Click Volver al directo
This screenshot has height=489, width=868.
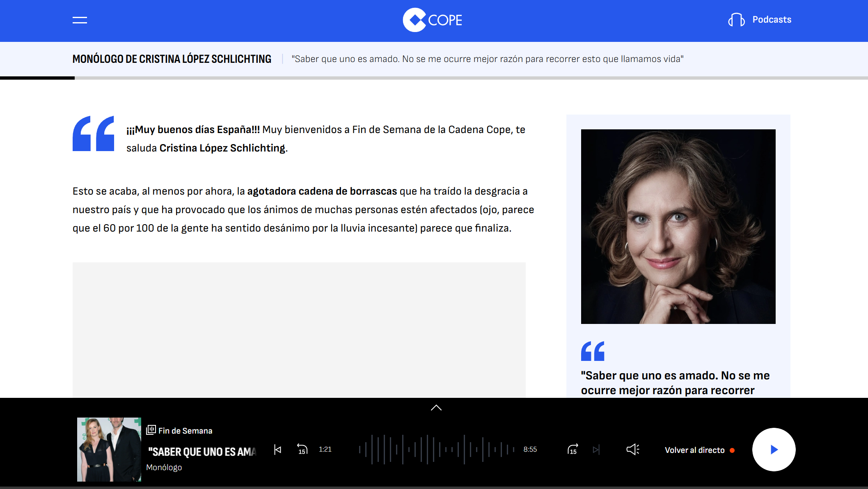click(x=694, y=450)
